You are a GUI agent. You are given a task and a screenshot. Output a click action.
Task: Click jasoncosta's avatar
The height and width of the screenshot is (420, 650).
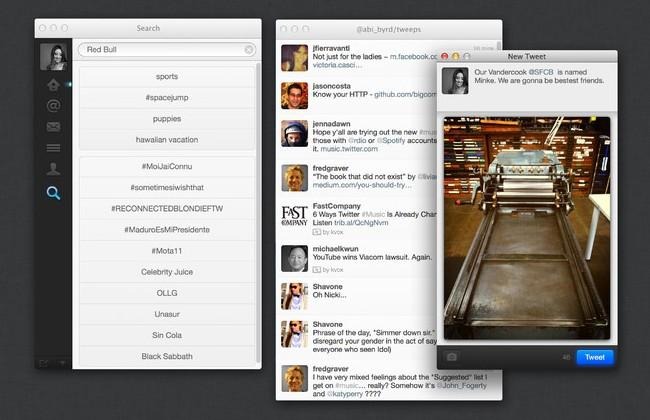tap(294, 96)
